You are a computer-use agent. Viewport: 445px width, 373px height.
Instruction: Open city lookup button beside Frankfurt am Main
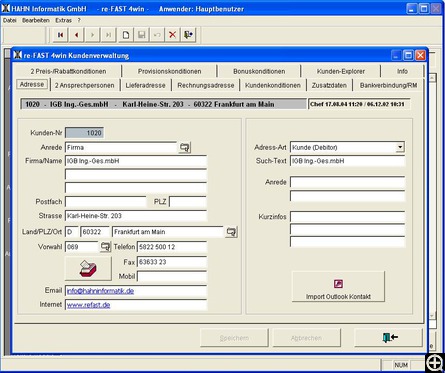(231, 232)
